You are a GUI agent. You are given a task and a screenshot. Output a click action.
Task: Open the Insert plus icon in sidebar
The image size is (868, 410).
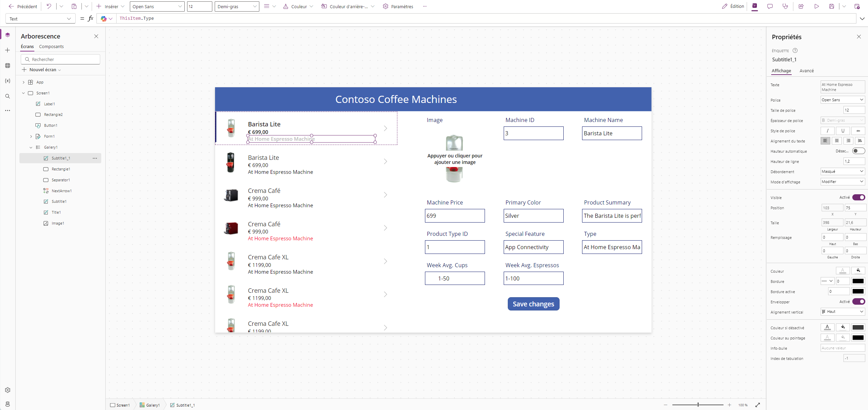coord(7,50)
